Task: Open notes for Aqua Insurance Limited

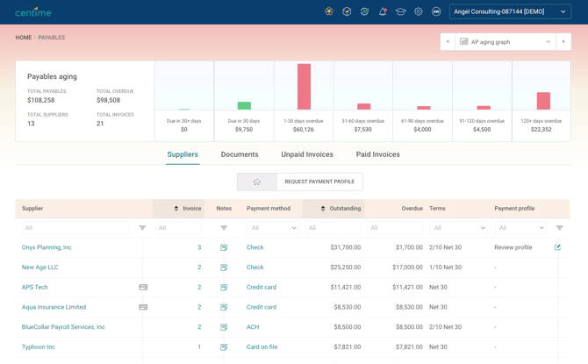Action: pyautogui.click(x=224, y=307)
